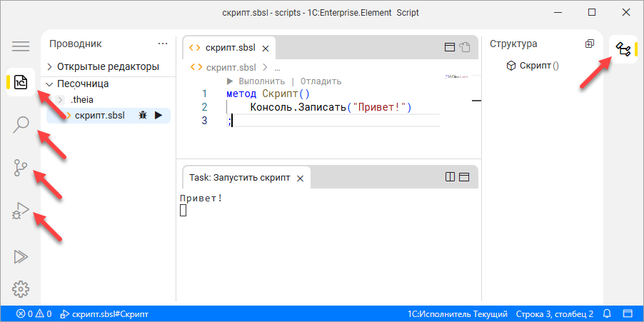Run скрипт.sbsl using the play arrow
644x322 pixels.
(159, 116)
